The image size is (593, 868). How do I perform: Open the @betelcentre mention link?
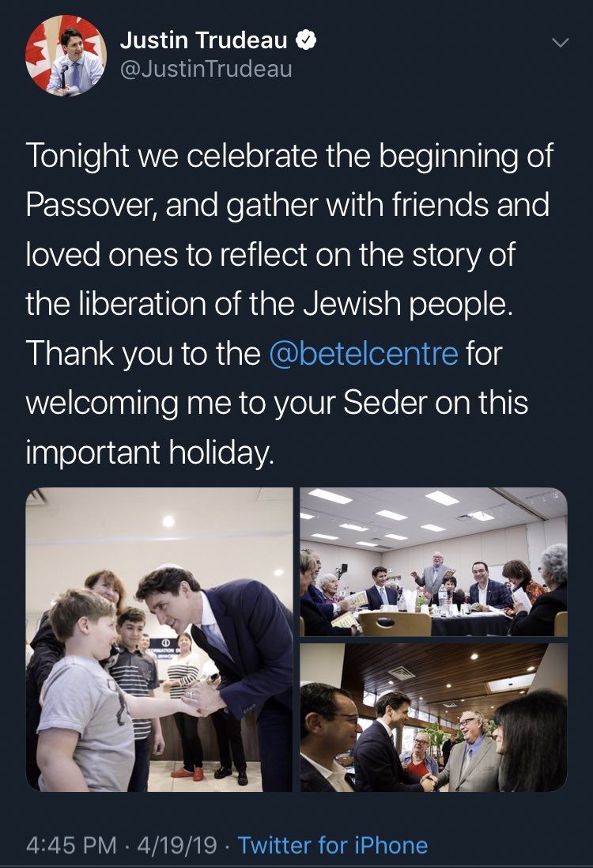[364, 354]
